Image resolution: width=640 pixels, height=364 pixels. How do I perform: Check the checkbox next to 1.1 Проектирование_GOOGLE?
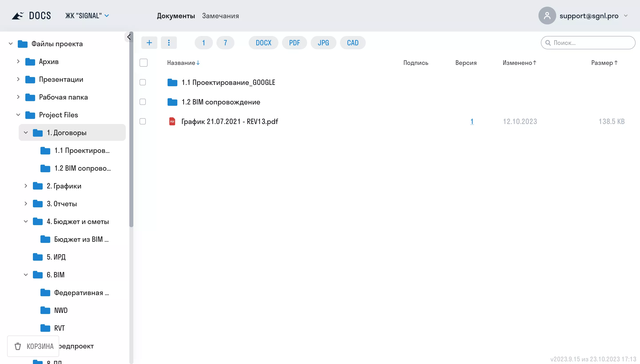click(x=143, y=82)
